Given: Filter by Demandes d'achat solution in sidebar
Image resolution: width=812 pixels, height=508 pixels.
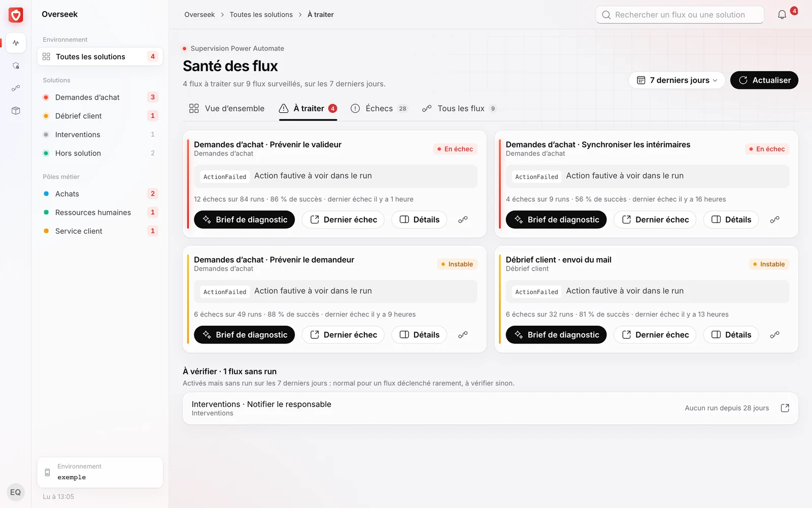Looking at the screenshot, I should pos(100,97).
